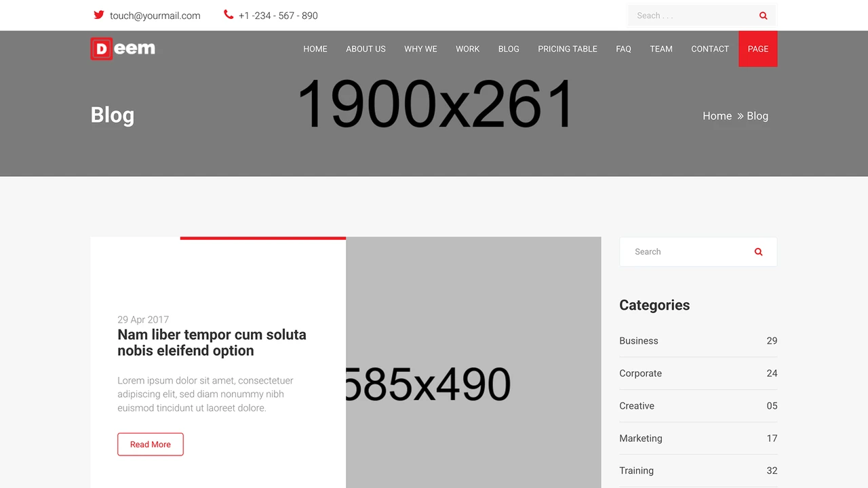The image size is (868, 488).
Task: Open the ABOUT US menu item
Action: [366, 49]
